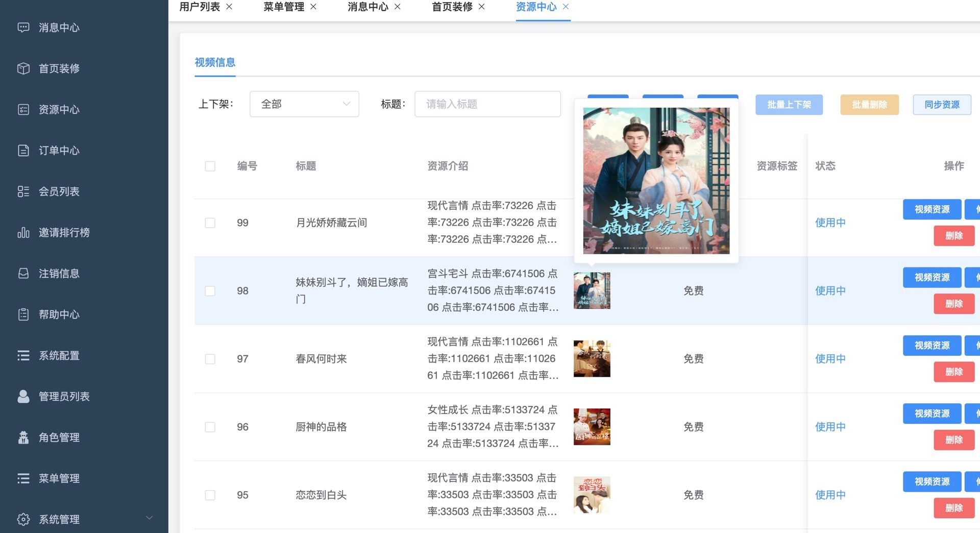Select the checkbox for row 97
The width and height of the screenshot is (980, 533).
pyautogui.click(x=210, y=359)
